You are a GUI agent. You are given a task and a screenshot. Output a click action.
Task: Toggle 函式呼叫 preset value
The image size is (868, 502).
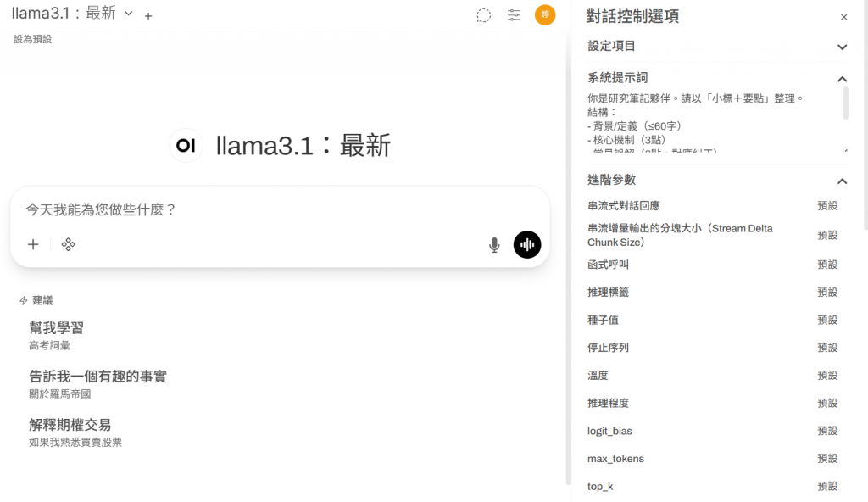(x=827, y=265)
